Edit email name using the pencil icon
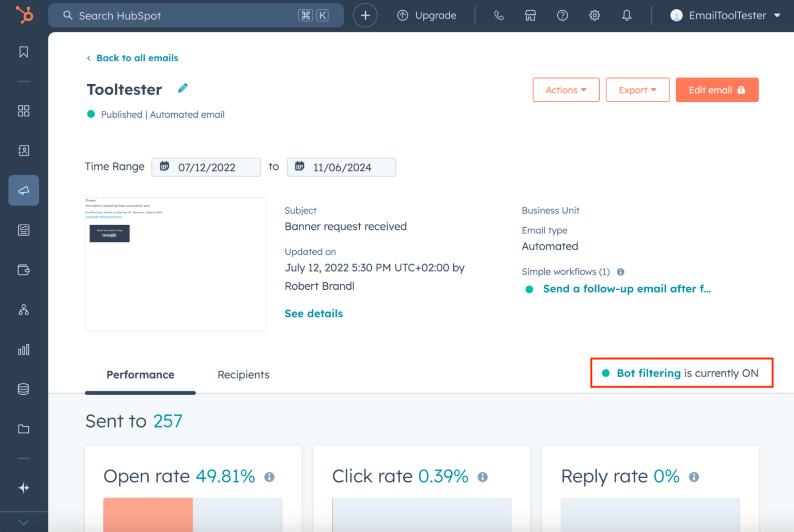 point(182,88)
